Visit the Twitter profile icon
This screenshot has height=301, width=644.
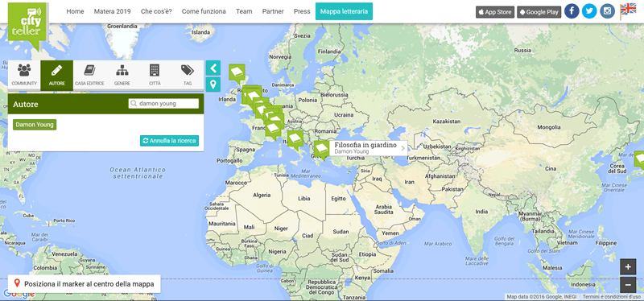[x=589, y=11]
